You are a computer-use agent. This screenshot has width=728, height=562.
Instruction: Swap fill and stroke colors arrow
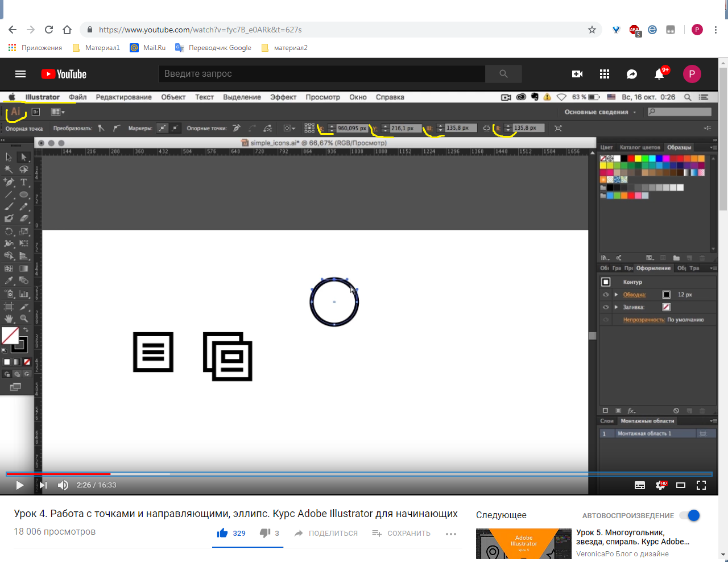[25, 330]
